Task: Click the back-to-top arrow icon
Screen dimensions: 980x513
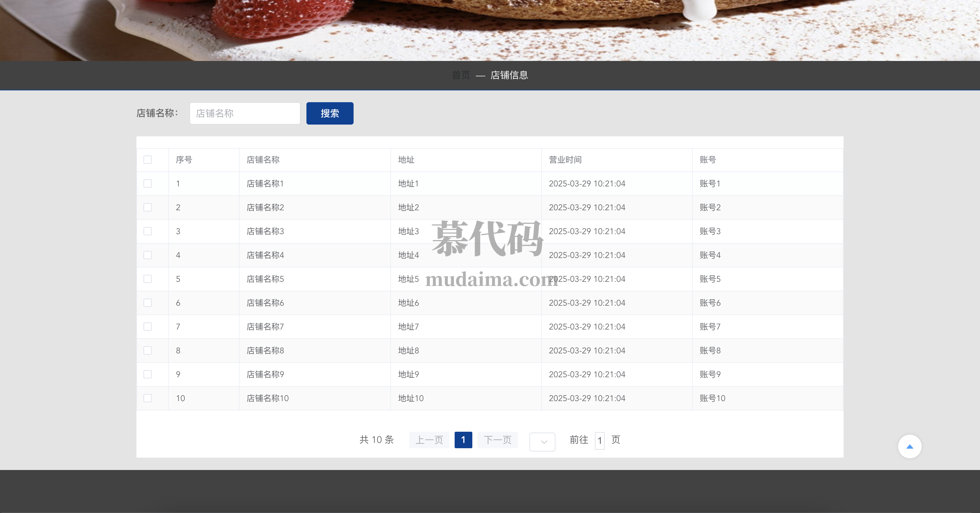Action: 909,446
